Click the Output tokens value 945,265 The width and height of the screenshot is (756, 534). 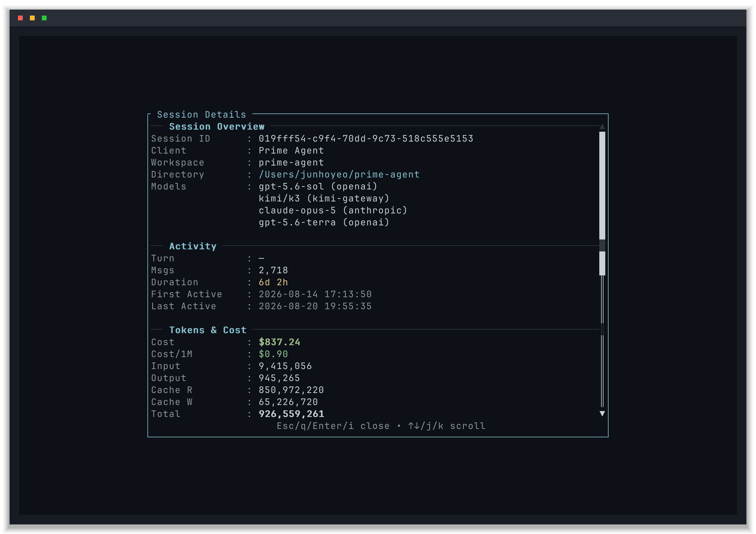click(x=279, y=378)
